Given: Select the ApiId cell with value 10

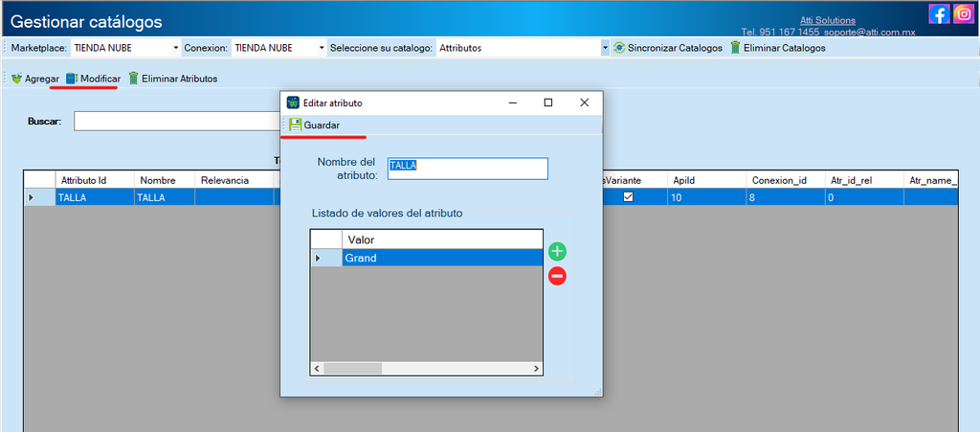Looking at the screenshot, I should coord(706,197).
